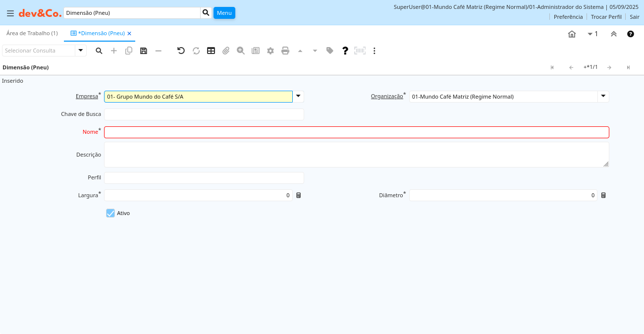
Task: Open the Organização dropdown list
Action: 603,97
